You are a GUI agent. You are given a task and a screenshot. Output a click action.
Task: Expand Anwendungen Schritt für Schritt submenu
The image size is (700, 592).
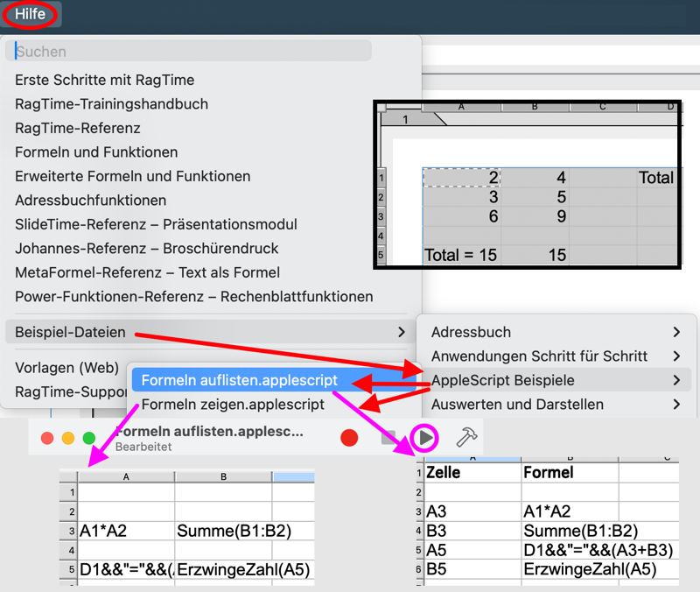click(x=556, y=356)
